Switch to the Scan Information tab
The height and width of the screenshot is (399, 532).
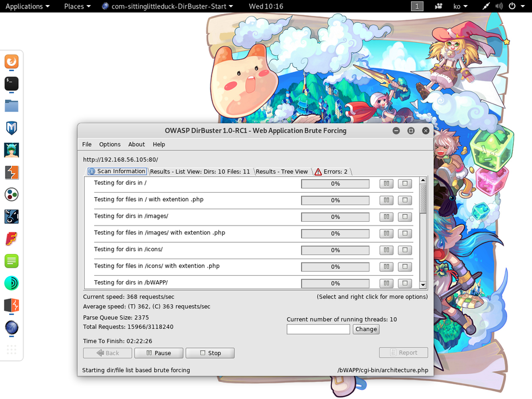[118, 171]
